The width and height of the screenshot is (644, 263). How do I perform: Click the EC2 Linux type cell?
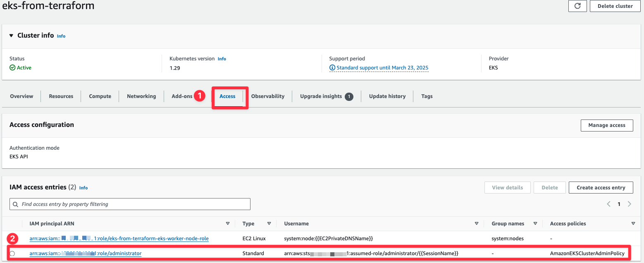[x=254, y=239]
